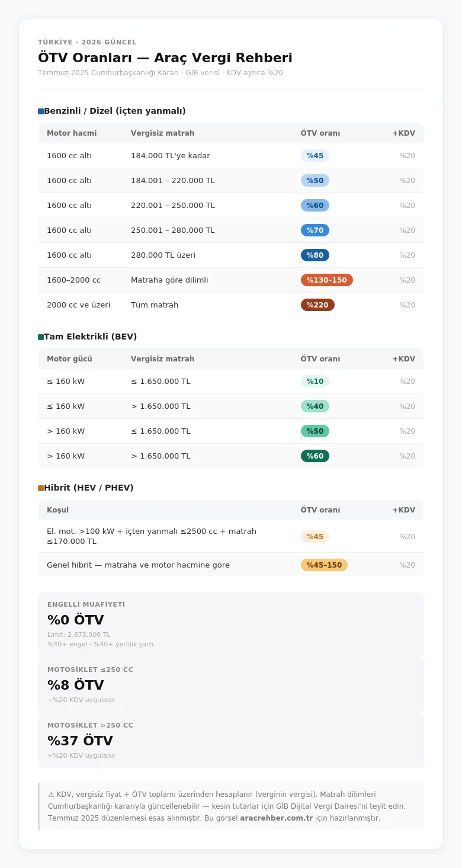Viewport: 462px width, 868px height.
Task: Click the warning icon in the footer note
Action: tap(52, 795)
